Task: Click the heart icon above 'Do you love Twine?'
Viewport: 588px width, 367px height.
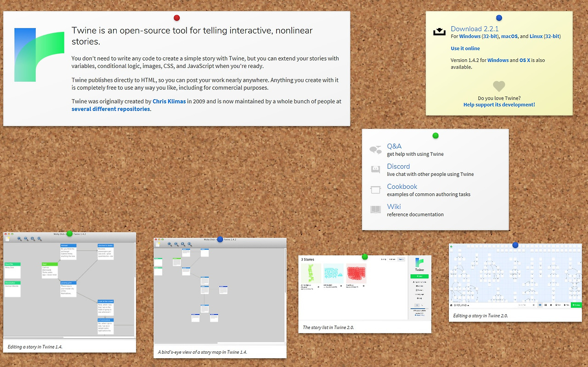Action: [x=499, y=86]
